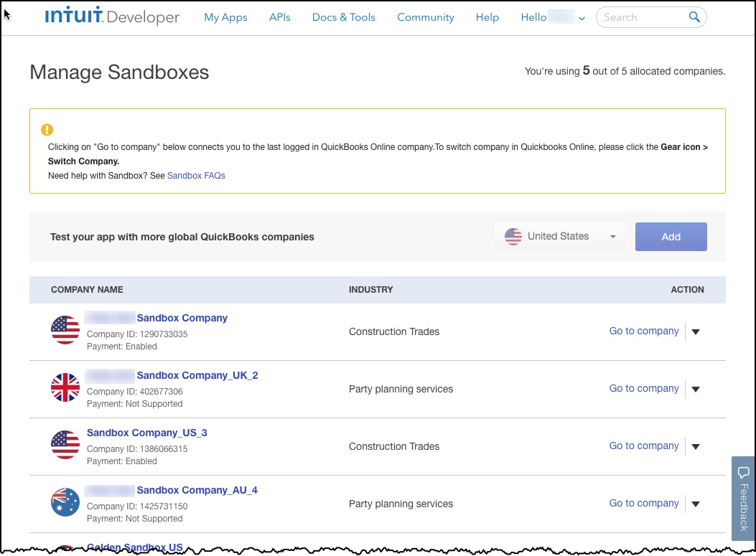Click the US flag icon in the country selector

pyautogui.click(x=513, y=236)
